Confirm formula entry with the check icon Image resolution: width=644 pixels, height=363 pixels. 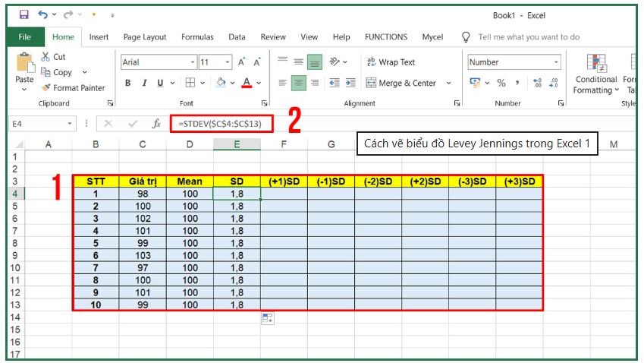(x=133, y=123)
